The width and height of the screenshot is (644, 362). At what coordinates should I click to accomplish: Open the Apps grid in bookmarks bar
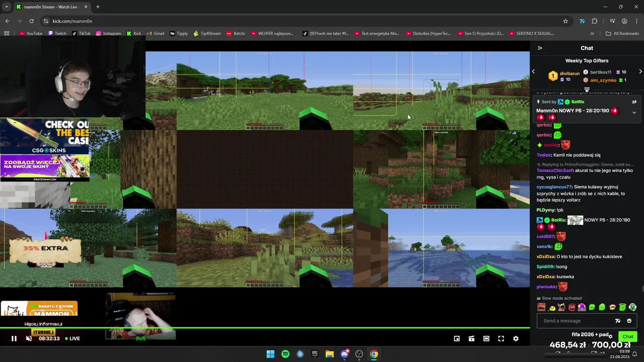tap(7, 34)
